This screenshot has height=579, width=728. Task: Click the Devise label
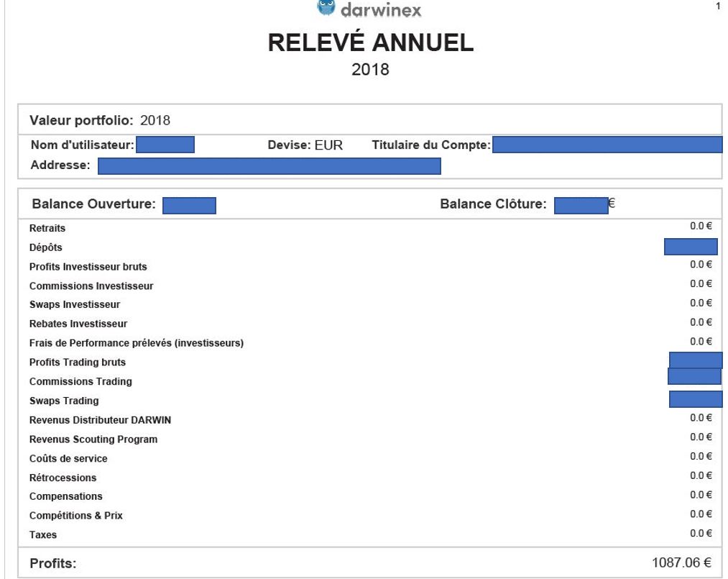click(x=289, y=145)
